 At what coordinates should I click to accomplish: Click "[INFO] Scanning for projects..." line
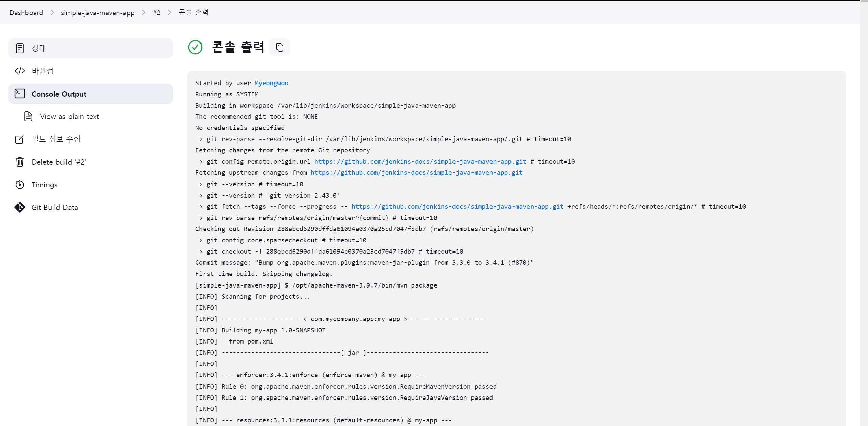pyautogui.click(x=253, y=297)
